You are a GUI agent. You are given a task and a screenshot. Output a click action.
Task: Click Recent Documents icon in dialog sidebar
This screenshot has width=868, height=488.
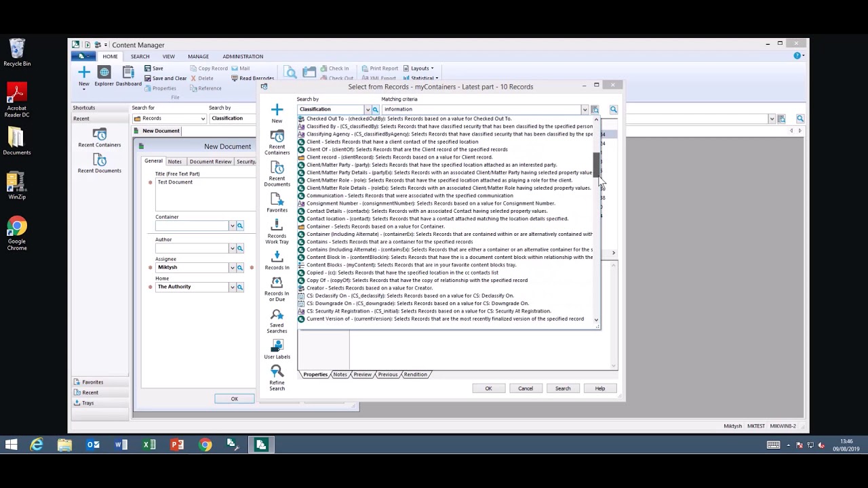(277, 174)
